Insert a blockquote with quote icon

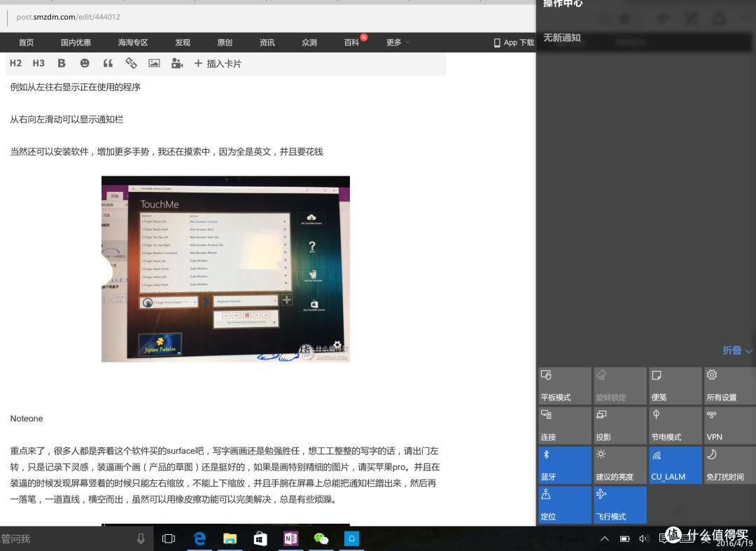click(x=108, y=63)
